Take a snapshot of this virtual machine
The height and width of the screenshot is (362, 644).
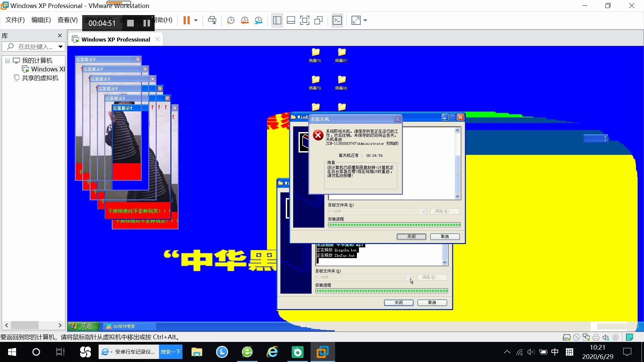pyautogui.click(x=230, y=20)
